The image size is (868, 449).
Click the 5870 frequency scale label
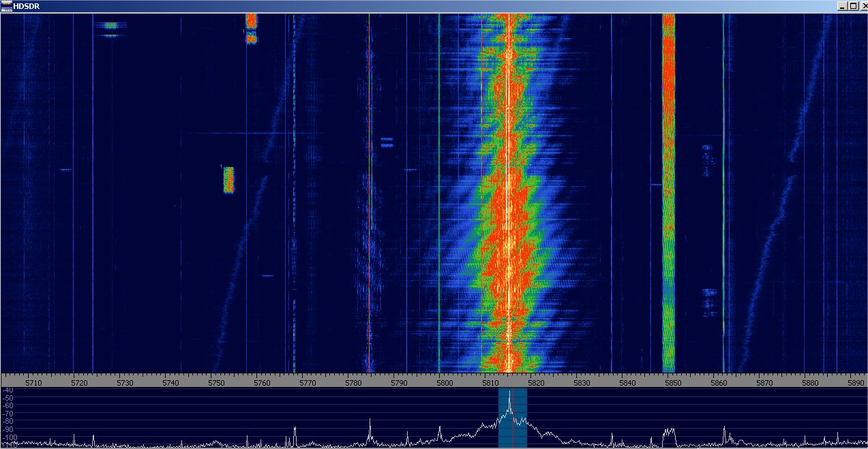[764, 383]
